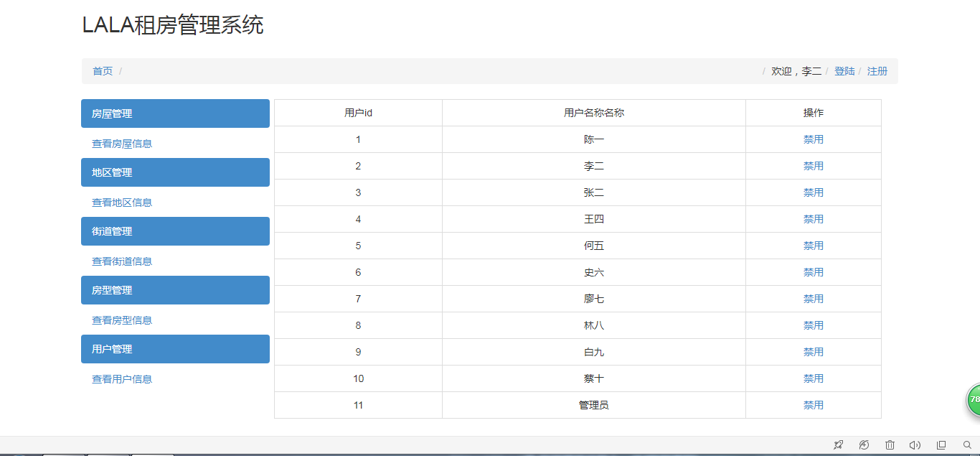Select the name cell 廖七

(594, 299)
